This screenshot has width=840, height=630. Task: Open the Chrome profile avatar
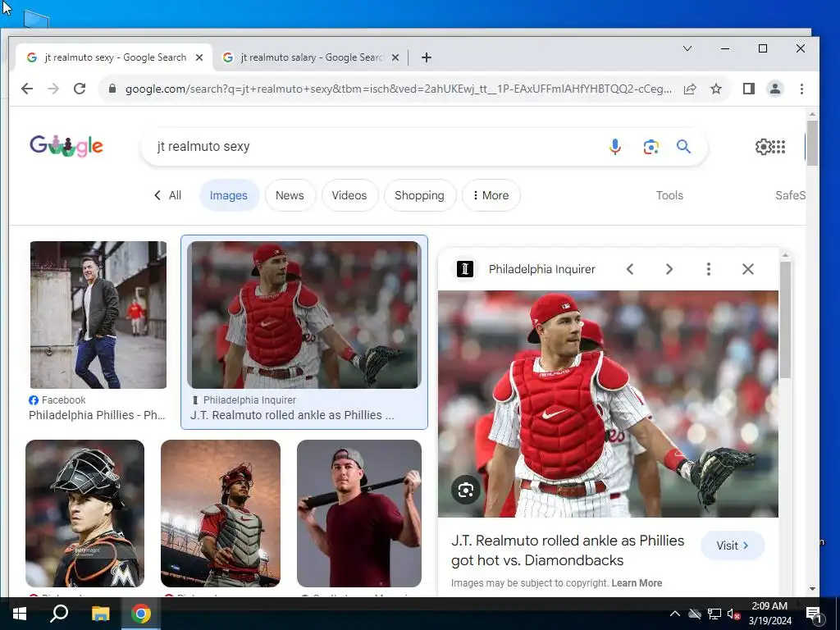[x=774, y=89]
